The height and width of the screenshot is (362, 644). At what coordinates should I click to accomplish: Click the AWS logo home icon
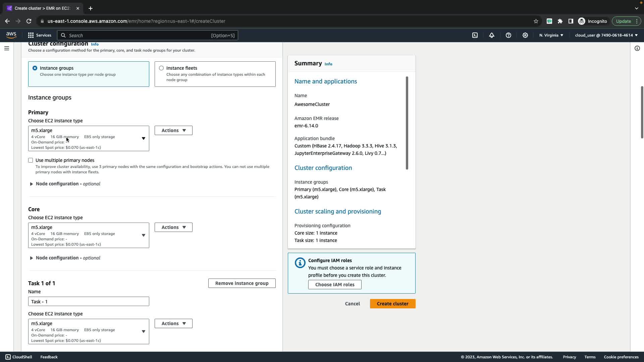11,35
